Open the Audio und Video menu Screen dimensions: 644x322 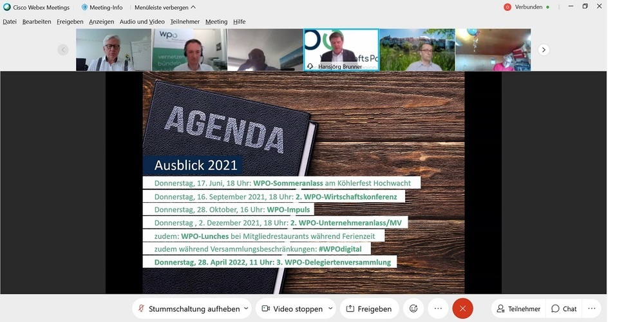point(142,21)
